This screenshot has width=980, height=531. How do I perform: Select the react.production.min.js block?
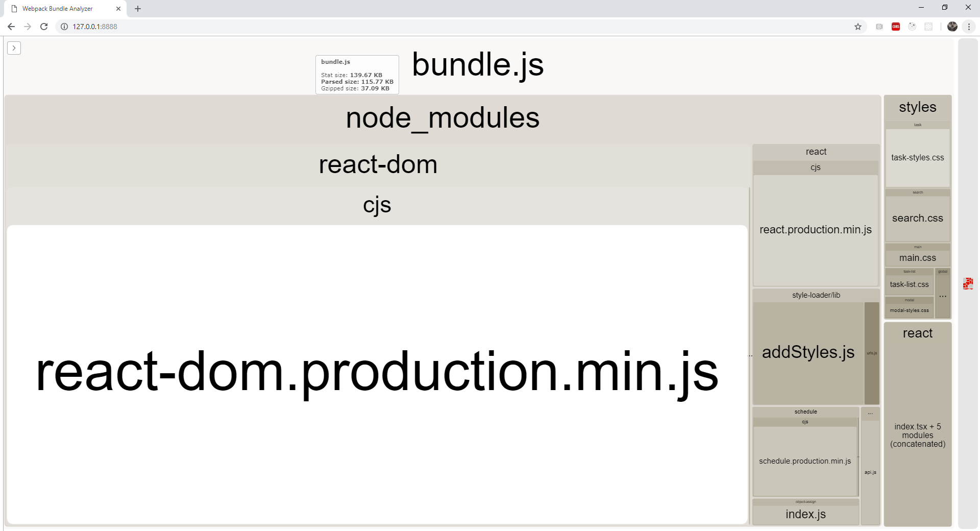816,229
